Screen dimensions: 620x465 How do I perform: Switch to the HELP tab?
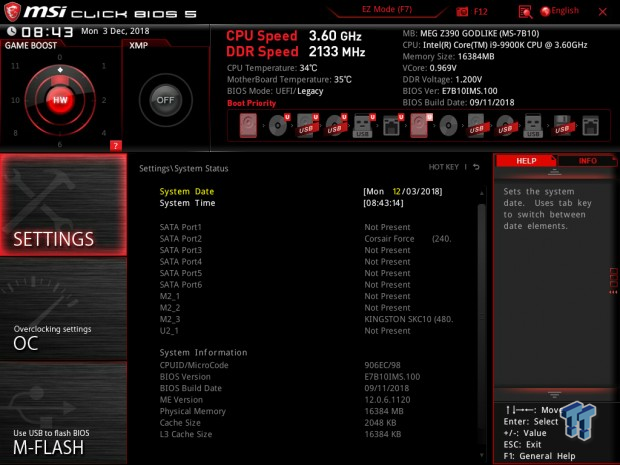(526, 161)
